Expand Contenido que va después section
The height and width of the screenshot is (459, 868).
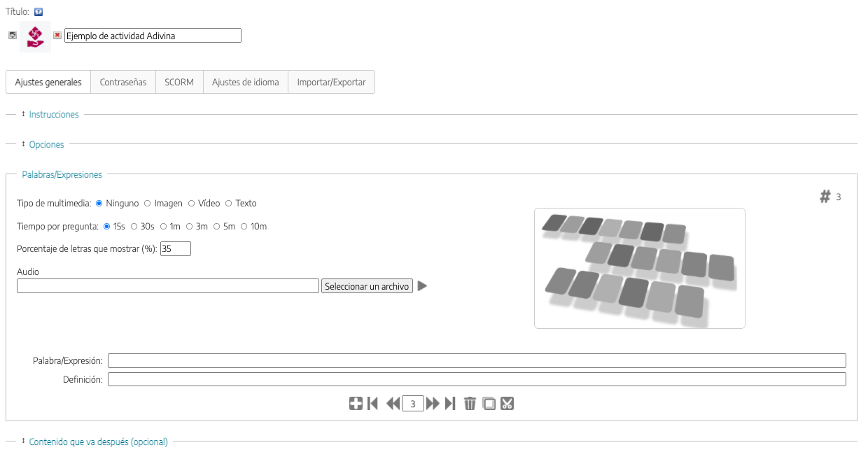pos(98,442)
